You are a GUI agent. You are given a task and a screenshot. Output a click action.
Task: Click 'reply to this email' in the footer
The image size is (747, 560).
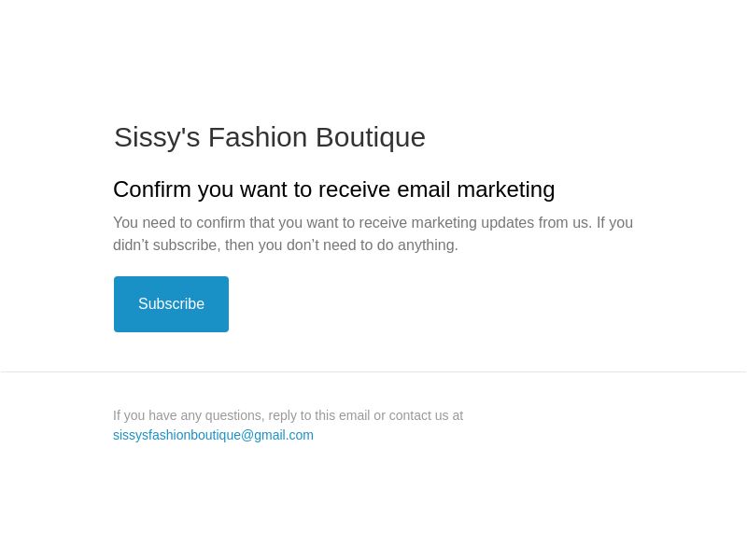pos(318,415)
